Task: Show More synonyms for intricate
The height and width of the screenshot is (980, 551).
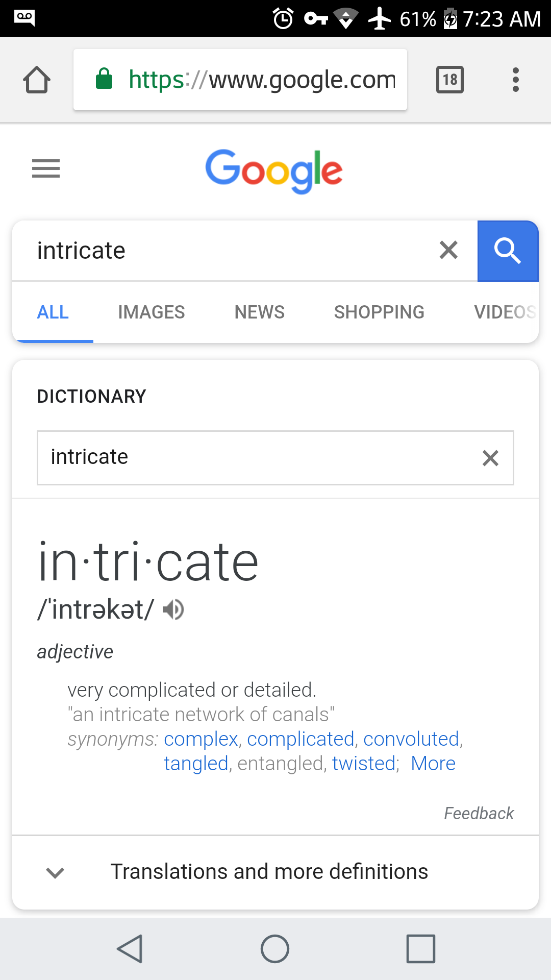Action: (x=433, y=764)
